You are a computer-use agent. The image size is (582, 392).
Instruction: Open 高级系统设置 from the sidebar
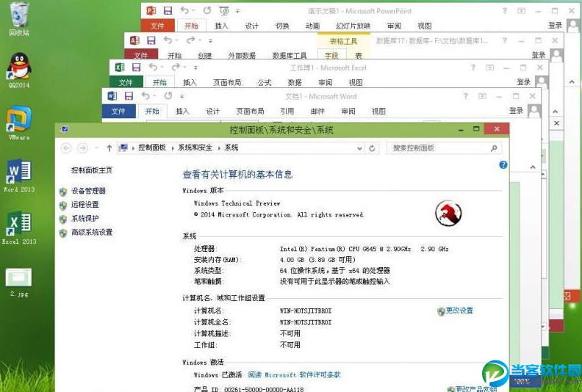[92, 232]
